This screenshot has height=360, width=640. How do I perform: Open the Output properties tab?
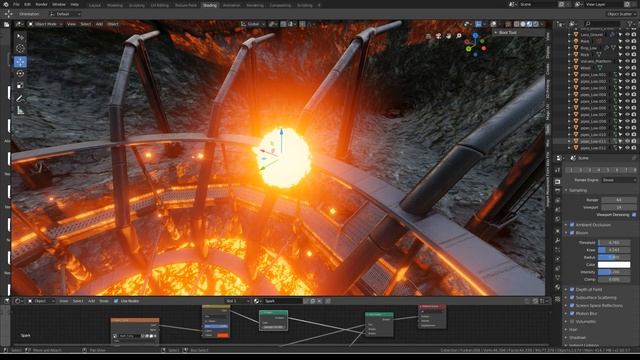coord(558,191)
